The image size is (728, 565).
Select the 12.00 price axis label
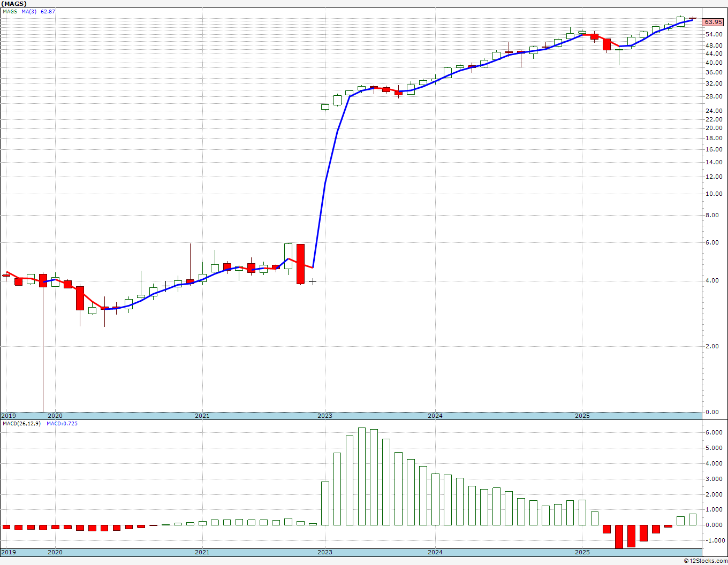tap(714, 177)
